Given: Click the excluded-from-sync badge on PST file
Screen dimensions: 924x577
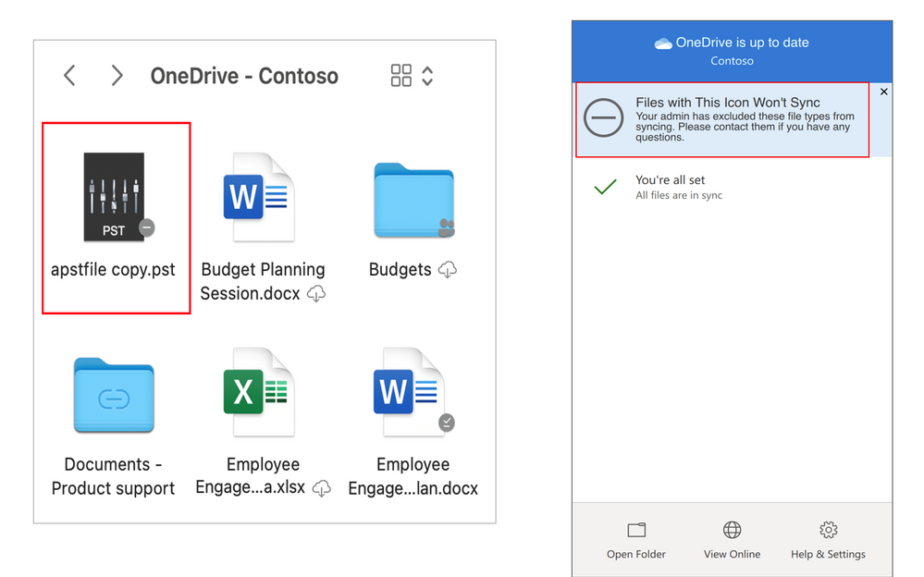Looking at the screenshot, I should click(x=146, y=227).
